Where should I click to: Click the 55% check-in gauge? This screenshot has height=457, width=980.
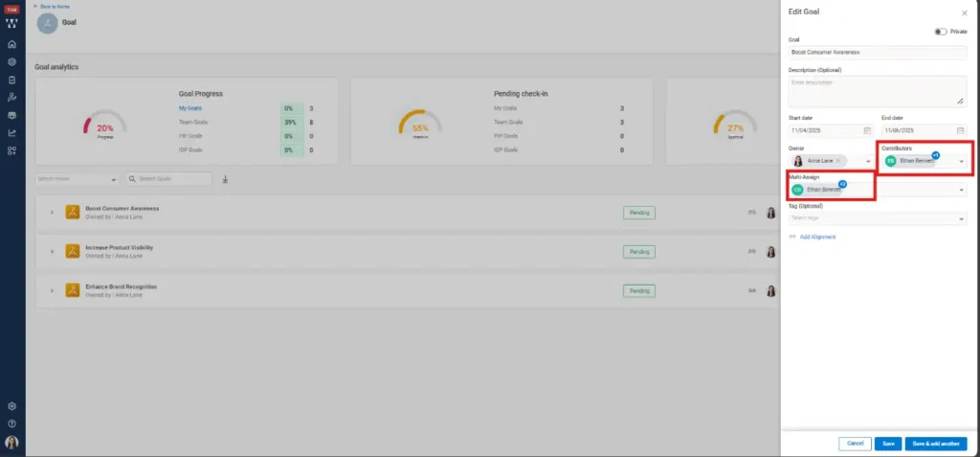point(420,124)
